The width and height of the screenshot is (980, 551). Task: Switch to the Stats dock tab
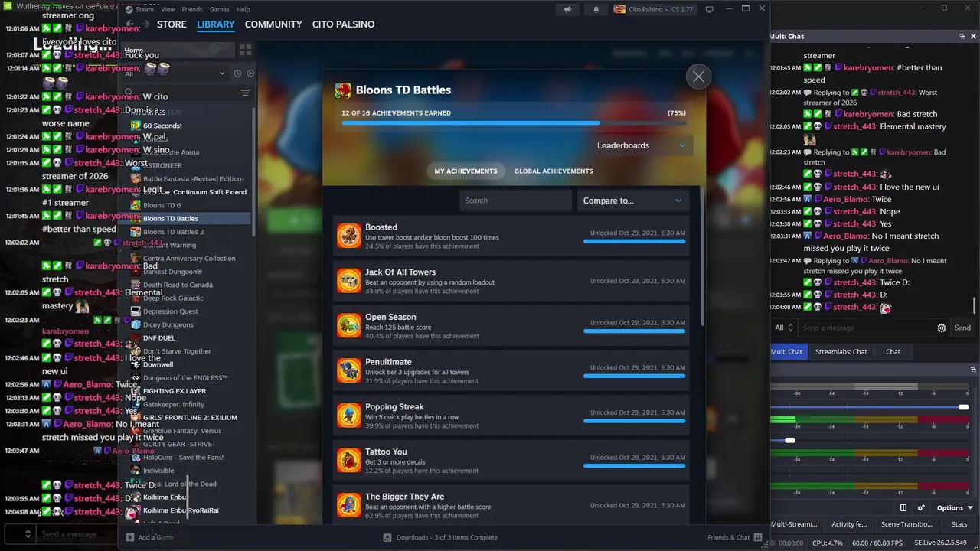tap(959, 524)
